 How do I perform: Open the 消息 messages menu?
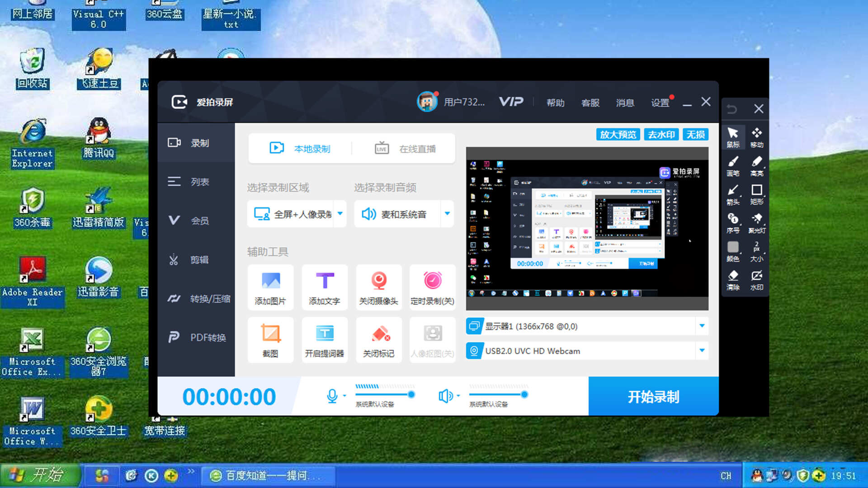pyautogui.click(x=625, y=103)
